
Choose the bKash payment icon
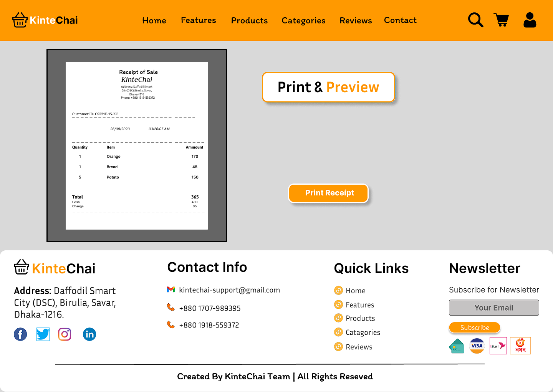click(498, 346)
